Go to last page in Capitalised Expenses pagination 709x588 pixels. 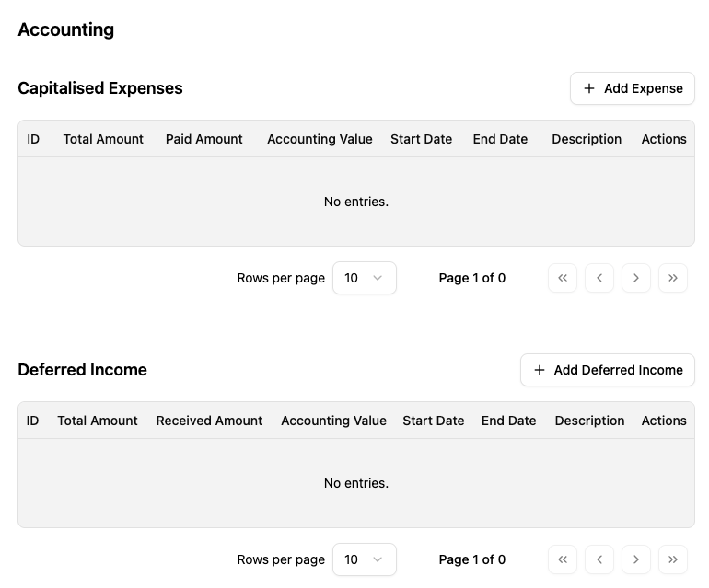673,278
